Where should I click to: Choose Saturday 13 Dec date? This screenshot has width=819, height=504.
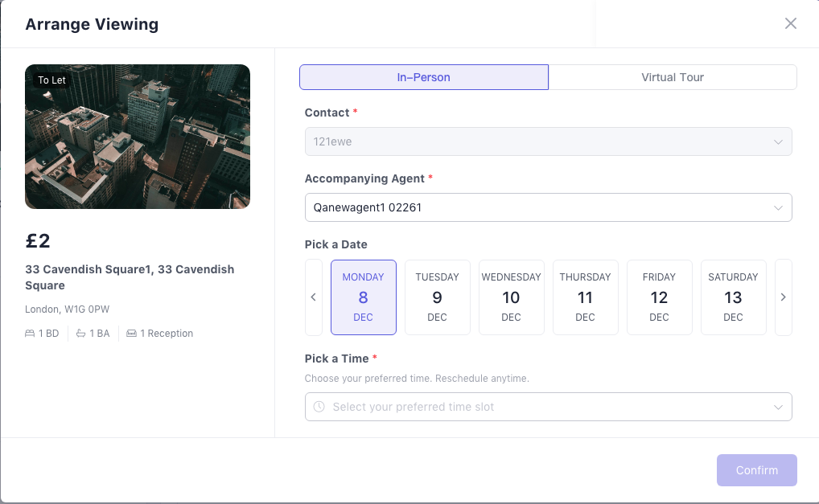coord(733,297)
